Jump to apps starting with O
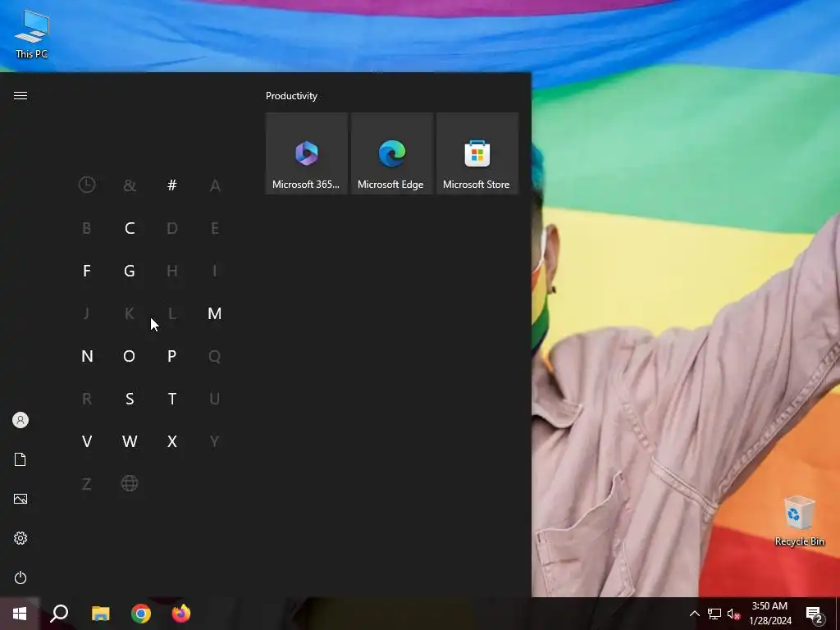Screen dimensions: 840x630 (x=129, y=356)
